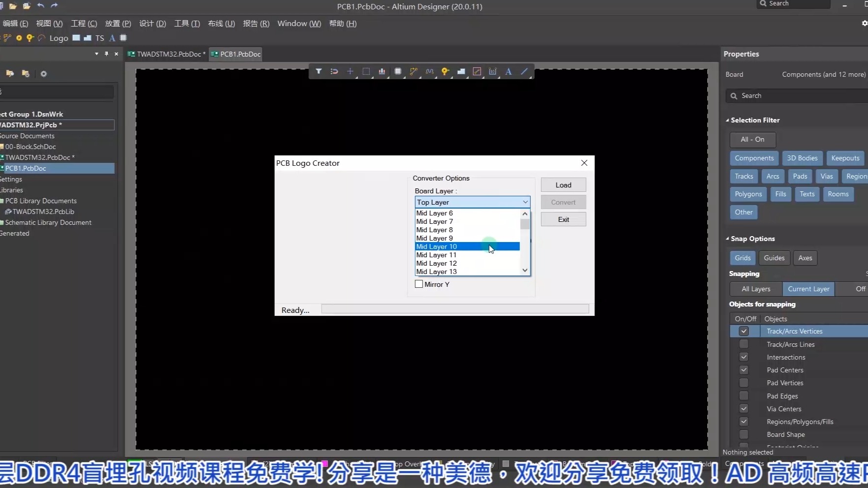The width and height of the screenshot is (868, 488).
Task: Click the layer list scroll-down arrow
Action: [x=525, y=271]
